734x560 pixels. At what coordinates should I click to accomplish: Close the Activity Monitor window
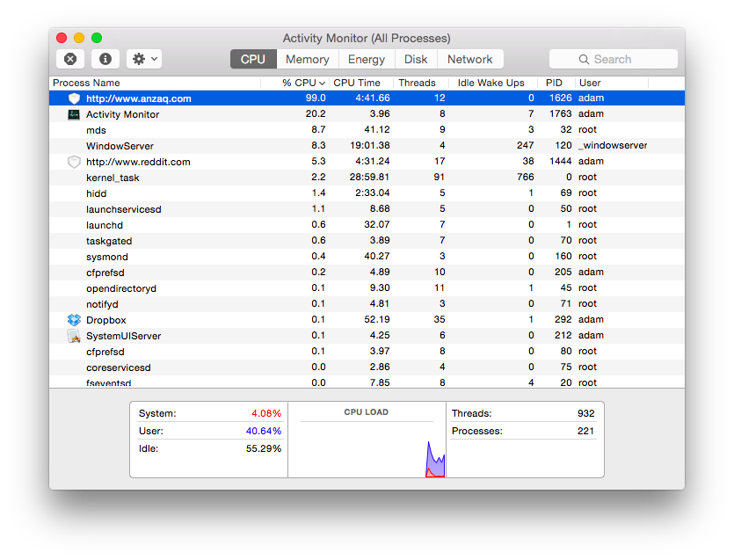62,38
